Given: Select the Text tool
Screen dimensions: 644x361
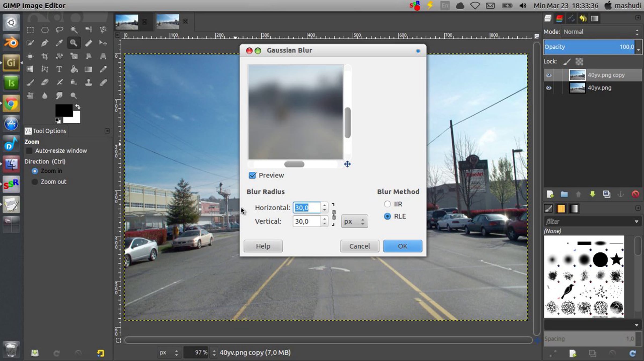Looking at the screenshot, I should coord(59,69).
